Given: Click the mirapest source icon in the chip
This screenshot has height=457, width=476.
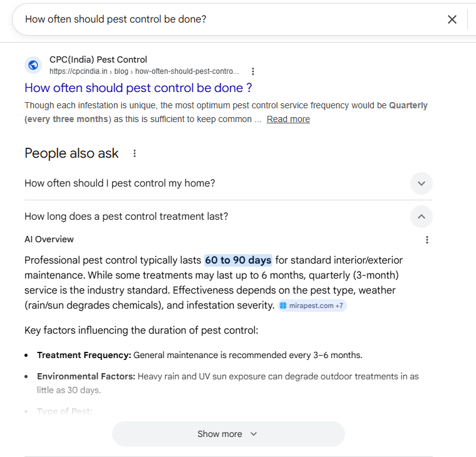Looking at the screenshot, I should point(284,306).
